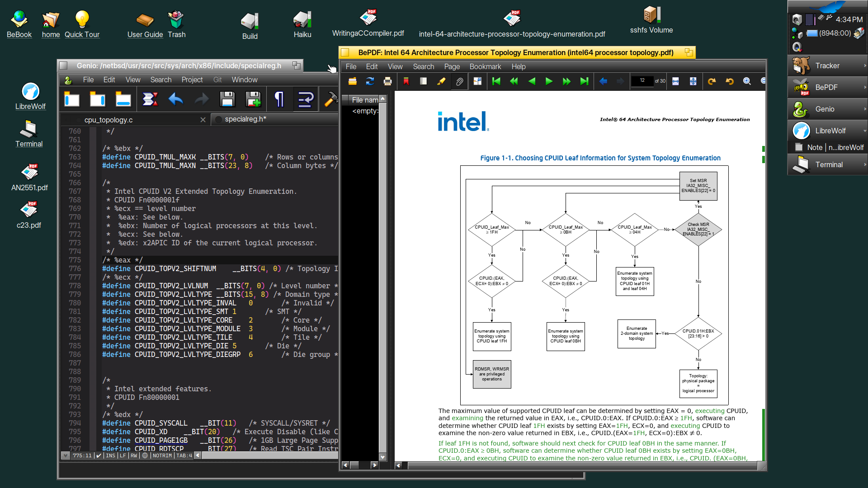868x488 pixels.
Task: Undo last edit in Genio
Action: click(x=176, y=99)
